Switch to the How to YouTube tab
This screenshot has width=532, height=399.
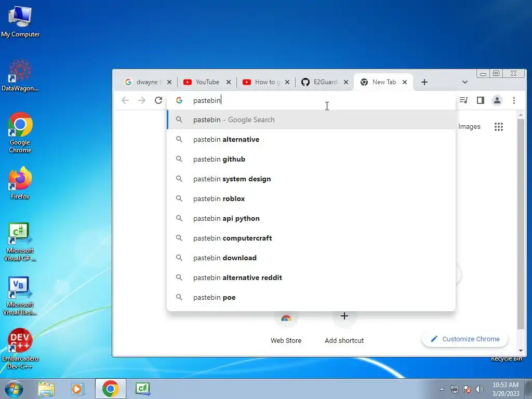262,82
